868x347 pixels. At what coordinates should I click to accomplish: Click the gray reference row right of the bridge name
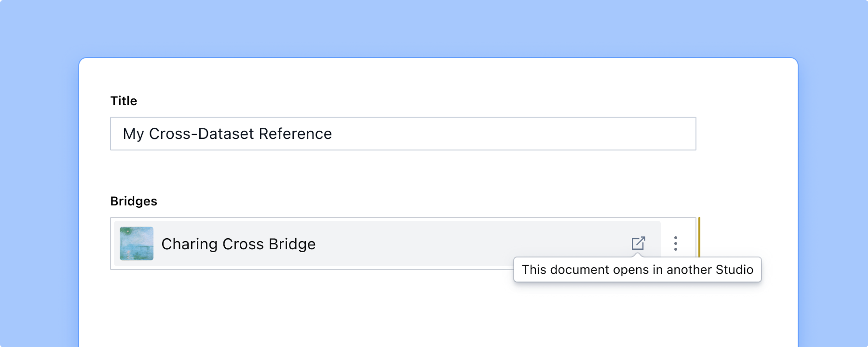point(472,243)
